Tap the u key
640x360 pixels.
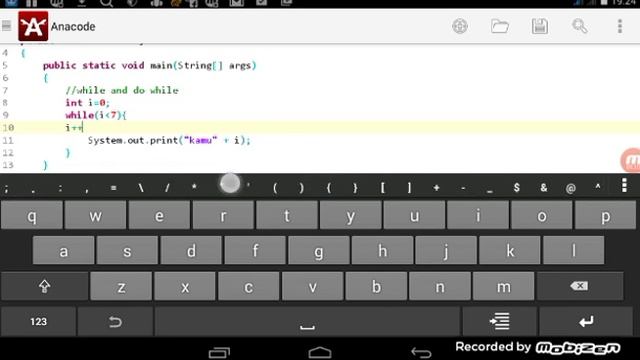click(414, 215)
